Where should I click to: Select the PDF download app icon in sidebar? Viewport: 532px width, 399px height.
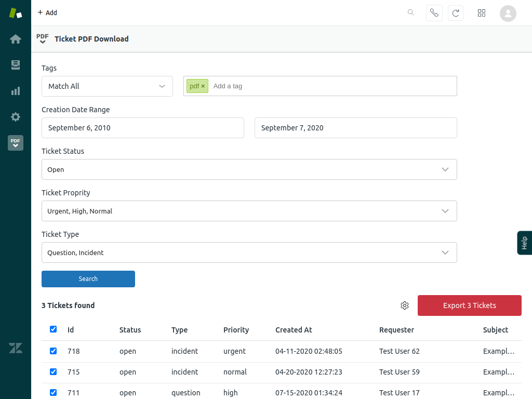pyautogui.click(x=16, y=143)
